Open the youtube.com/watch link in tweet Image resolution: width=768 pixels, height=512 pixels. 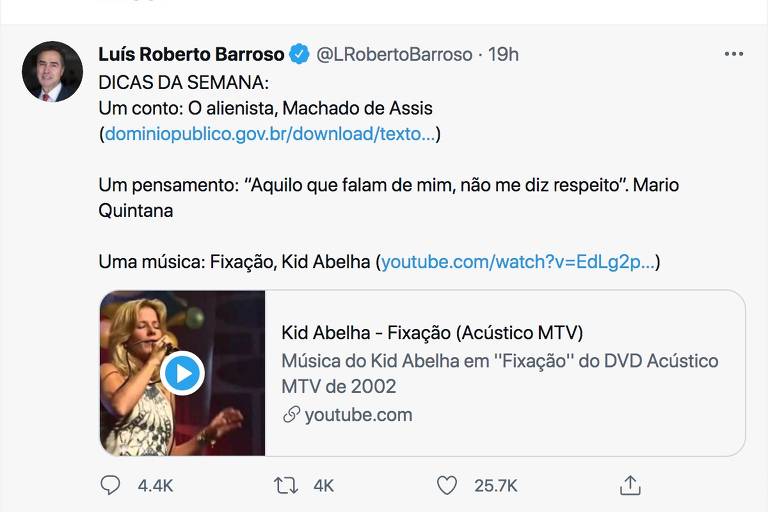518,262
